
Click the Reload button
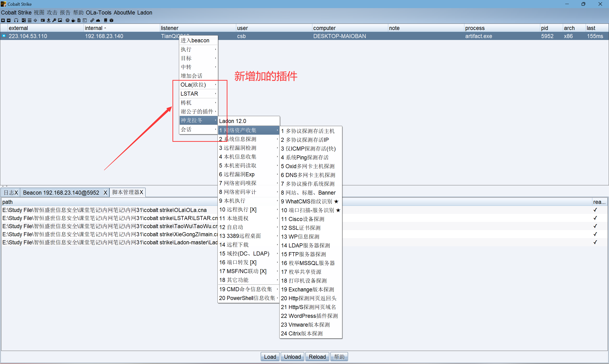317,357
